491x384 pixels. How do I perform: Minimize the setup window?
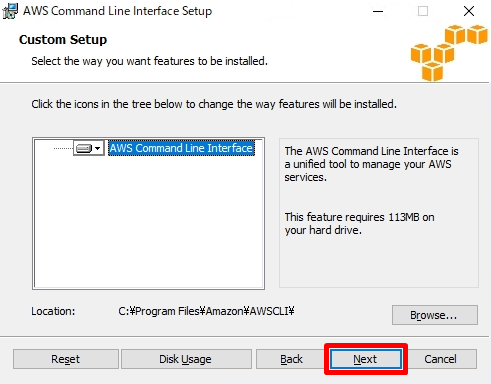378,11
